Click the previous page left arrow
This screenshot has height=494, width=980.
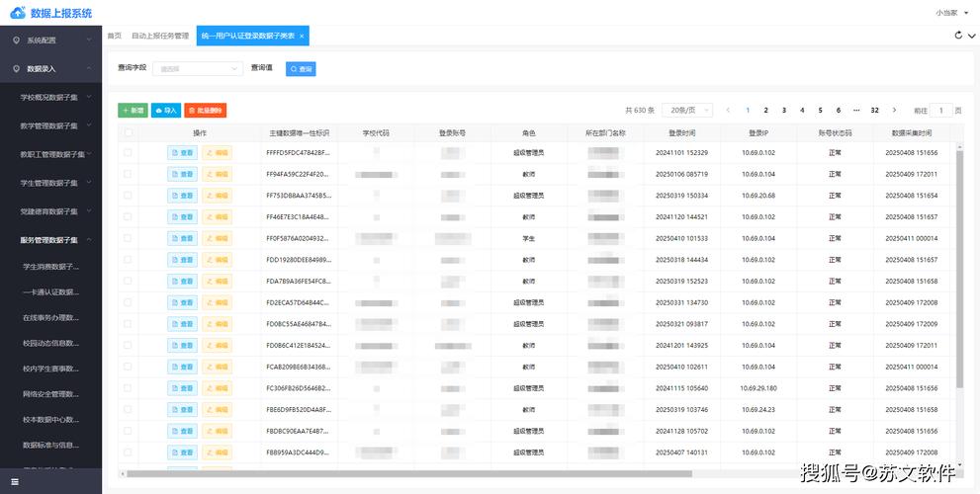(x=729, y=111)
